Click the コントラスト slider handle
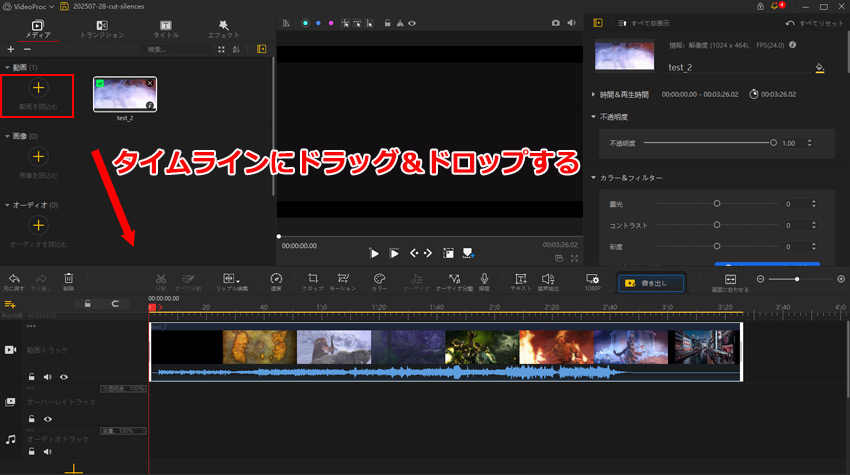The width and height of the screenshot is (850, 475). [x=717, y=224]
